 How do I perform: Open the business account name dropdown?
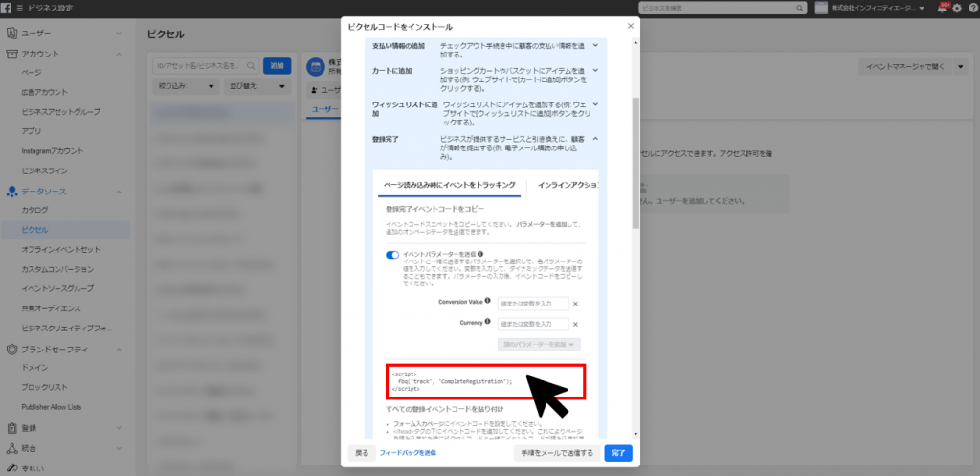tap(879, 8)
